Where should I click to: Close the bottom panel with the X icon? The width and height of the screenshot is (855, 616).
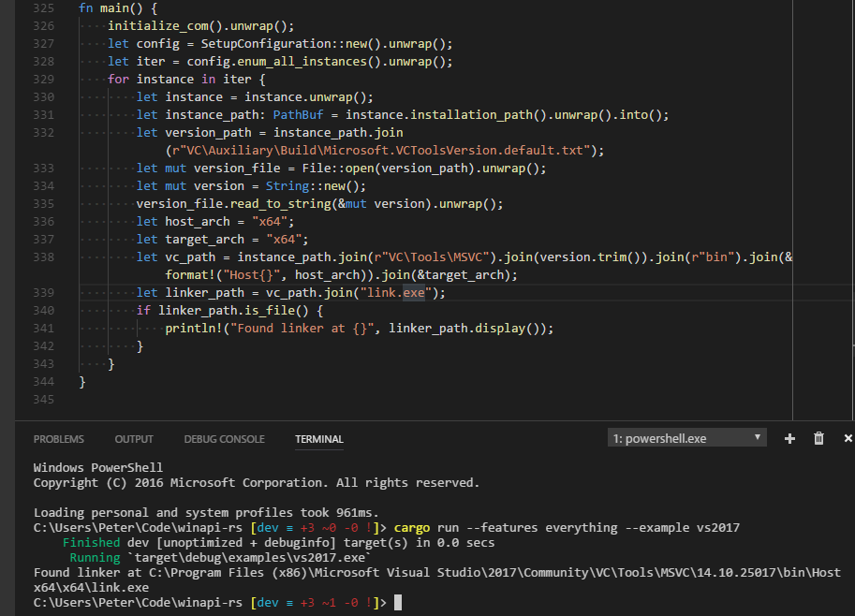(x=848, y=438)
